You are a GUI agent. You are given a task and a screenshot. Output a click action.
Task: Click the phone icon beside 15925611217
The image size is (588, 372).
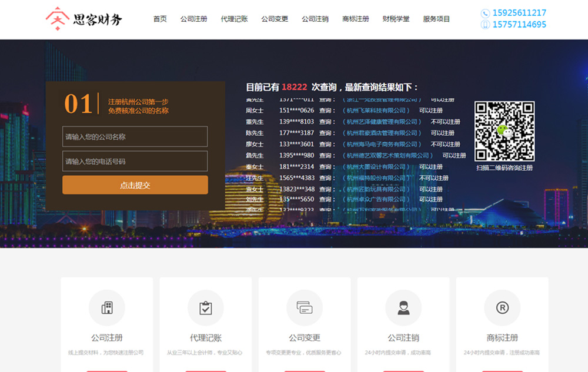pyautogui.click(x=485, y=13)
